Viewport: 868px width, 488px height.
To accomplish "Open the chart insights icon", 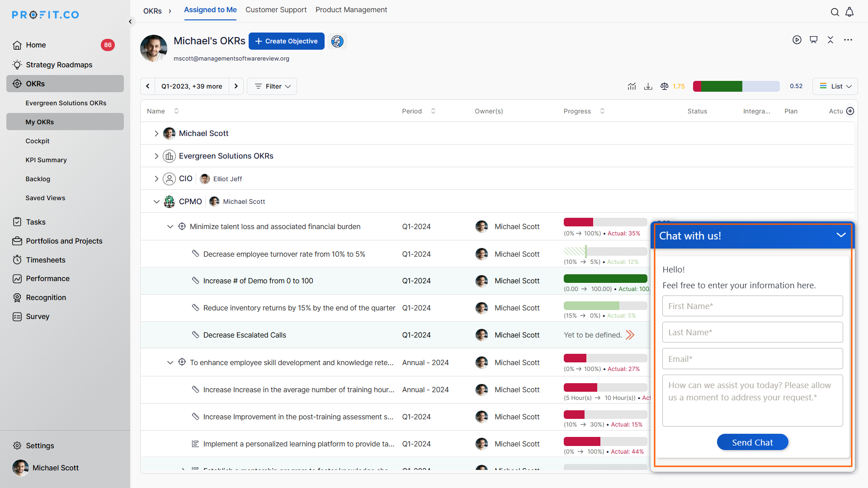I will coord(632,86).
